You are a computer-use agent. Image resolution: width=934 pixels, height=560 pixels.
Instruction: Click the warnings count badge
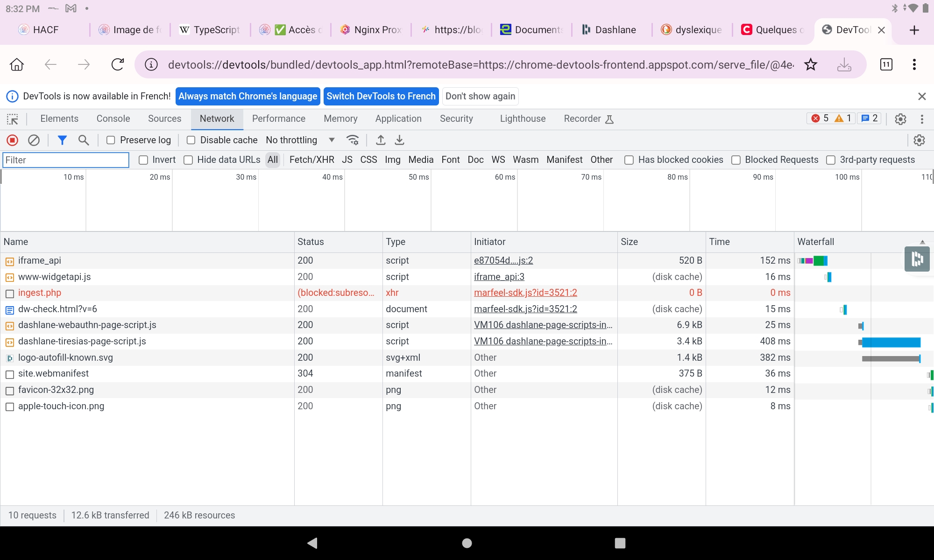(843, 119)
